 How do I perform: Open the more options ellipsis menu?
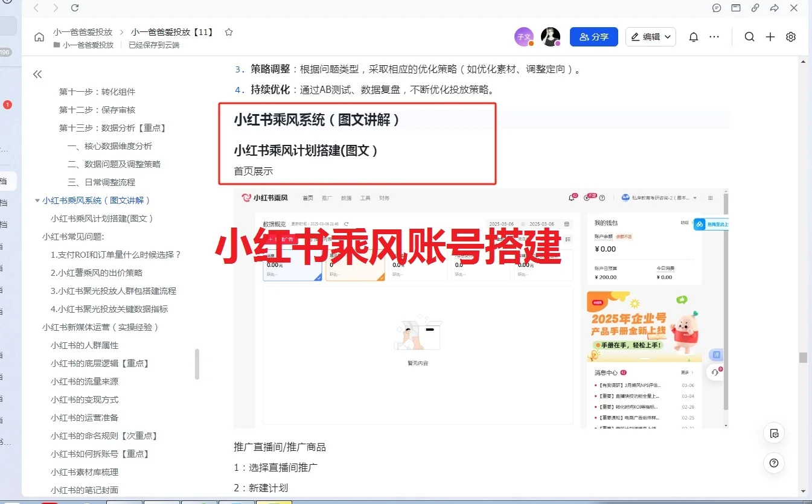(x=714, y=37)
